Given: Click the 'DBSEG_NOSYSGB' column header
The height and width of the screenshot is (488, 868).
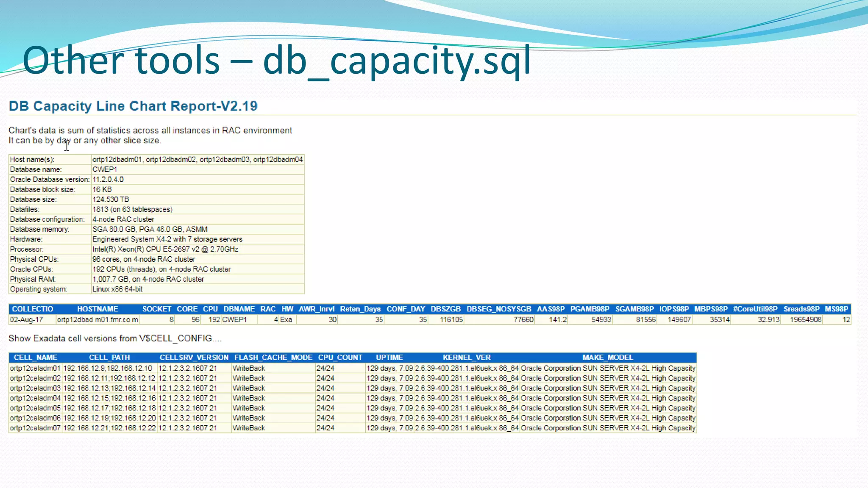Looking at the screenshot, I should [499, 309].
